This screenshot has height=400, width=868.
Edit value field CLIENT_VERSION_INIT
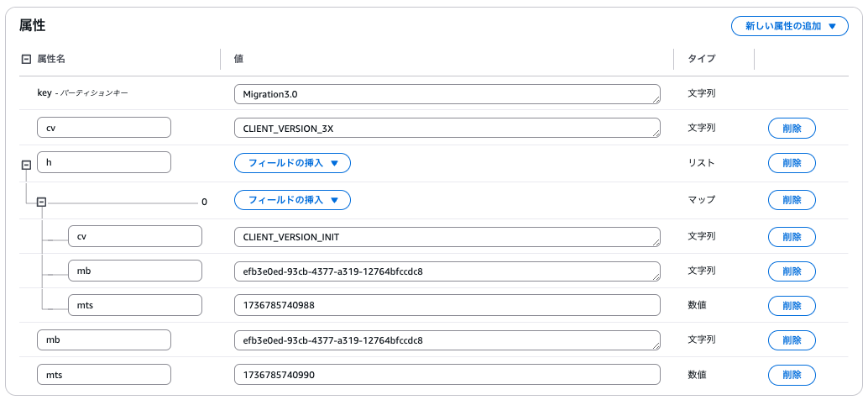click(447, 237)
